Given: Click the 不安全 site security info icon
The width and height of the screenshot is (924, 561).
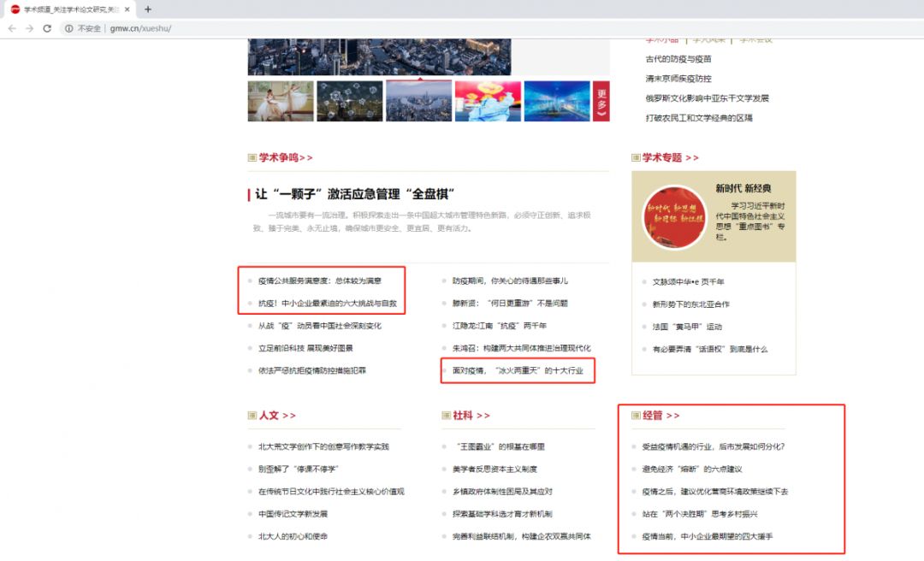Looking at the screenshot, I should point(68,27).
